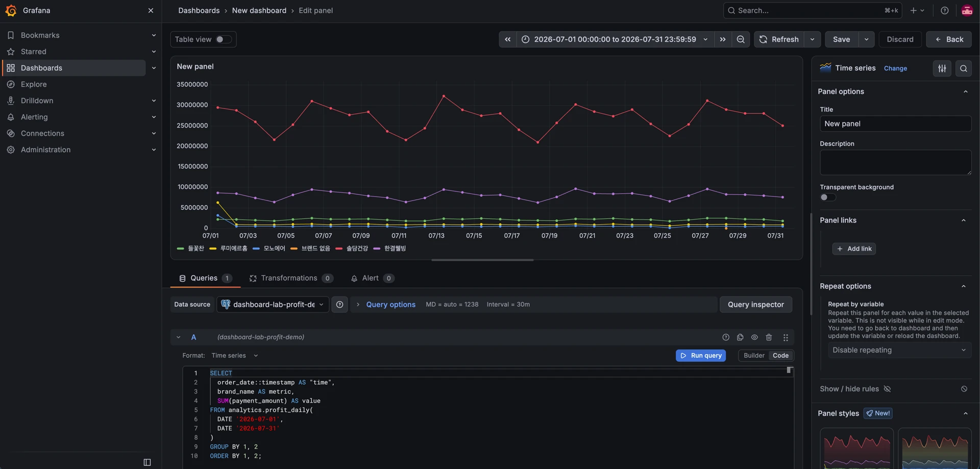Click the Description text area

coord(895,163)
